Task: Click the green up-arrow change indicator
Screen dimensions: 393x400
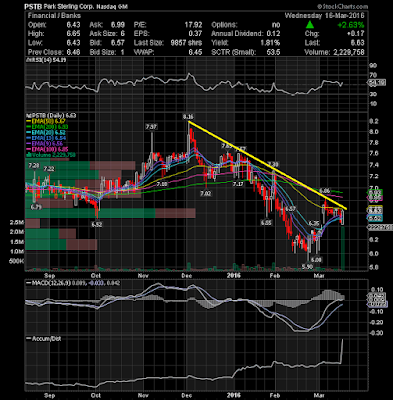Action: pos(310,25)
